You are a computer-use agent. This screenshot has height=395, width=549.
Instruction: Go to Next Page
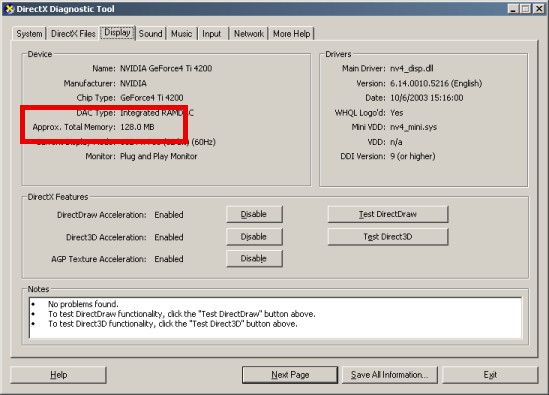pyautogui.click(x=290, y=375)
